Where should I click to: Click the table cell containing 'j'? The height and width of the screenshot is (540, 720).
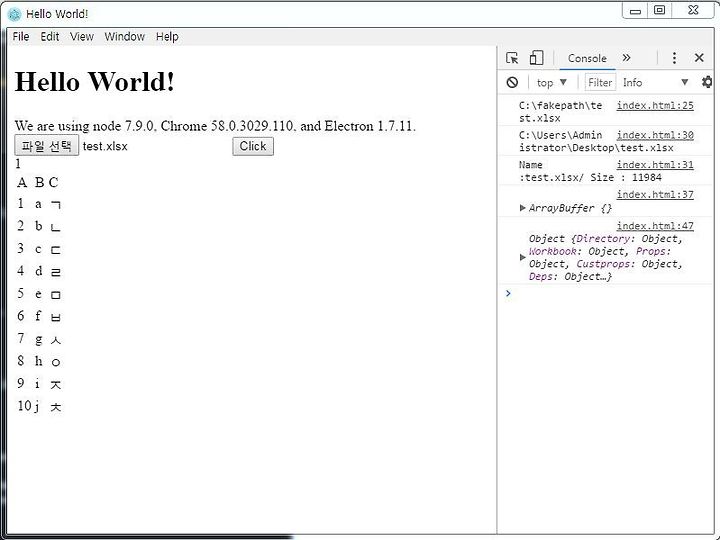coord(37,407)
